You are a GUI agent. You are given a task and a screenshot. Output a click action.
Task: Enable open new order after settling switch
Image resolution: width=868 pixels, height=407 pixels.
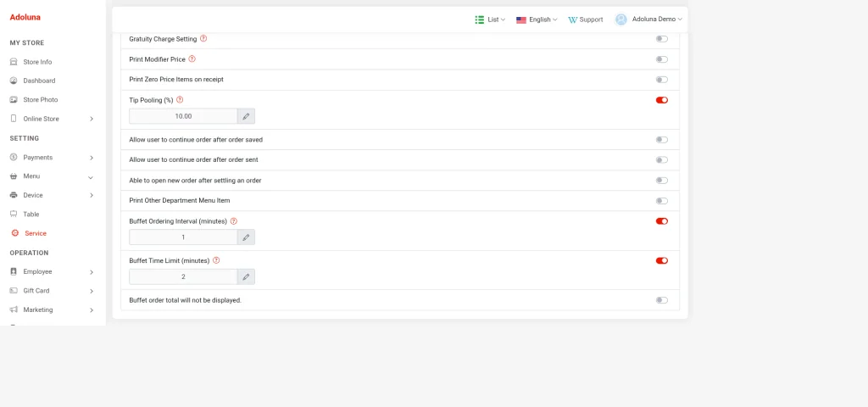coord(661,181)
